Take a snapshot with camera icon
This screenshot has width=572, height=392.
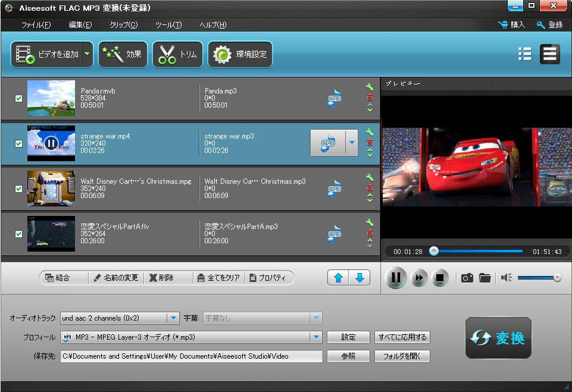467,278
